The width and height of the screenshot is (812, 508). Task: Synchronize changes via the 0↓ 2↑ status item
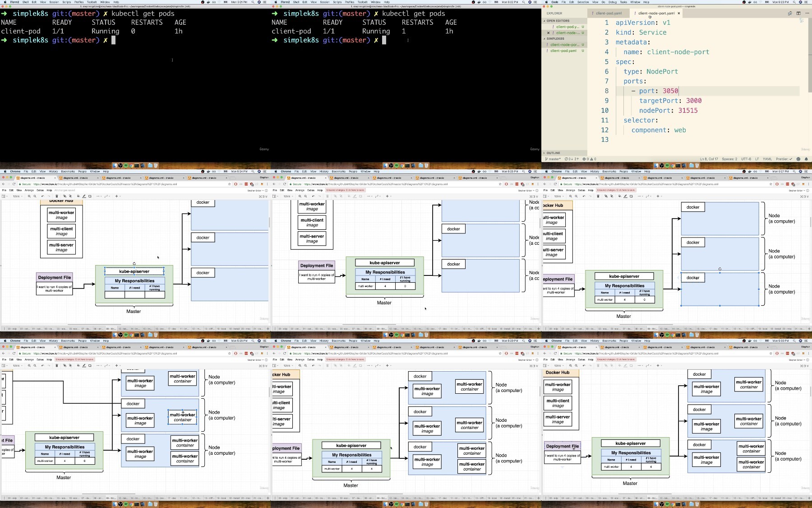tap(572, 159)
